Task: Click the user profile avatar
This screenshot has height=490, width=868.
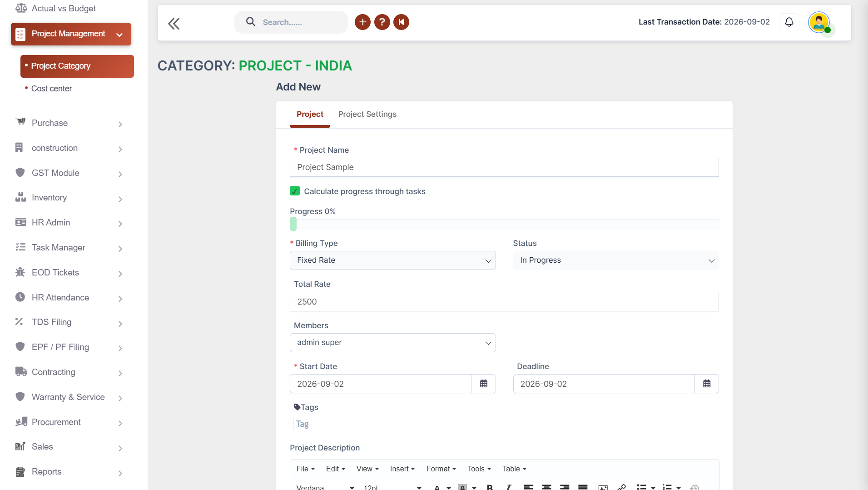Action: tap(819, 22)
